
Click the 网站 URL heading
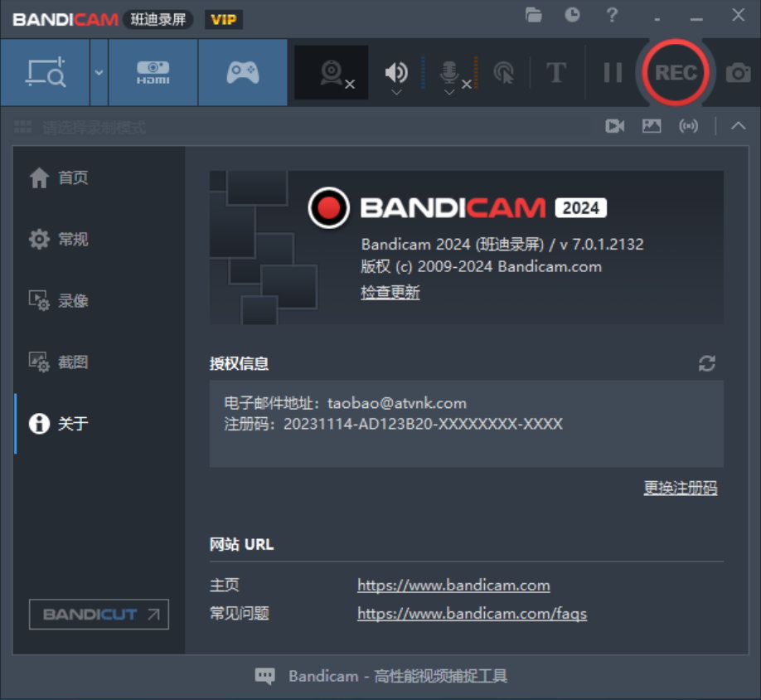(242, 544)
